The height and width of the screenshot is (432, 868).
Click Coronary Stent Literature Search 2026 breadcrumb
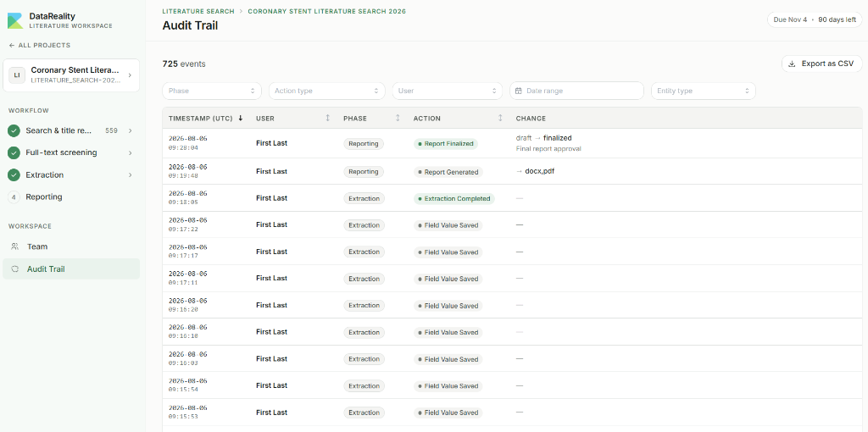(326, 11)
